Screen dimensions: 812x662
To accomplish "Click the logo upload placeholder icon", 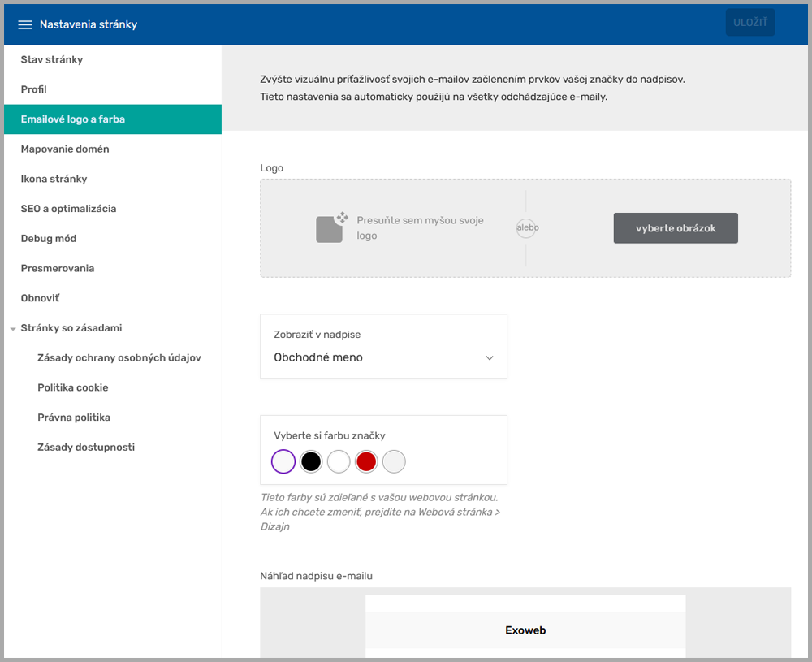I will click(330, 228).
